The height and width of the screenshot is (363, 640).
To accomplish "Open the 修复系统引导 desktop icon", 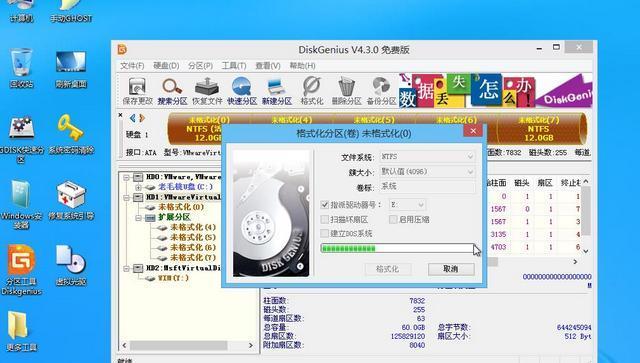I will [x=71, y=200].
